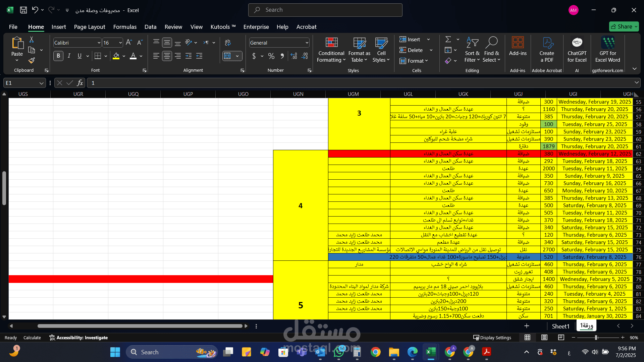Apply yellow Fill Color swatch

point(116,56)
